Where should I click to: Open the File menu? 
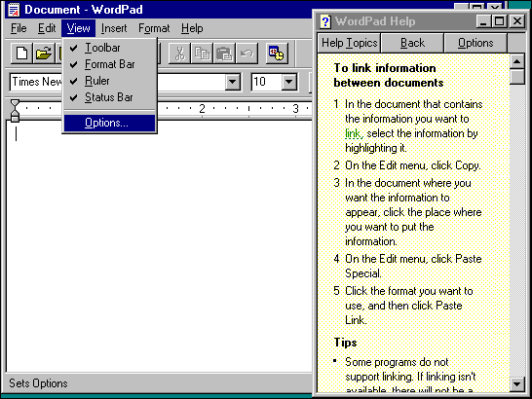[x=19, y=28]
